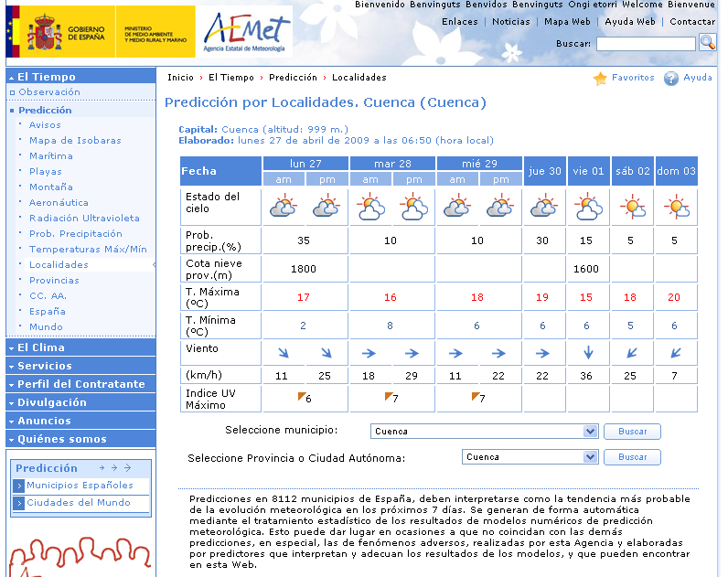The image size is (728, 577).
Task: Click Monday morning sky condition icon
Action: click(284, 208)
